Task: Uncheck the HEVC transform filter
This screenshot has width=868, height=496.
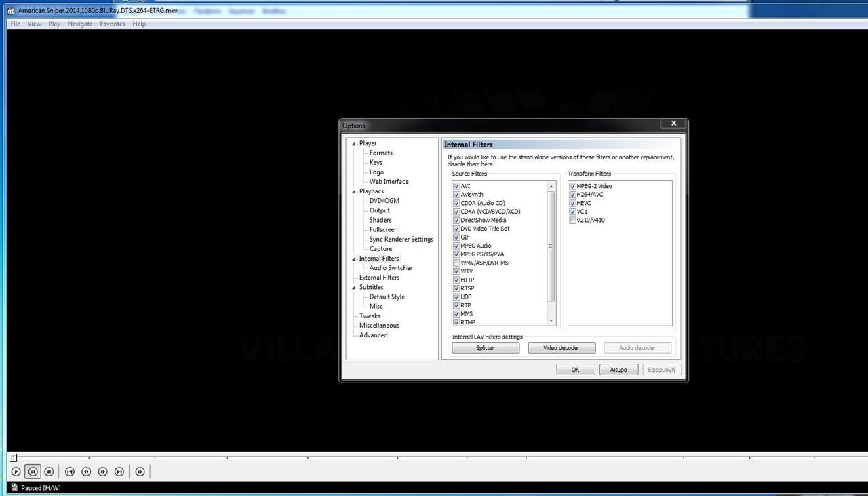Action: (572, 202)
